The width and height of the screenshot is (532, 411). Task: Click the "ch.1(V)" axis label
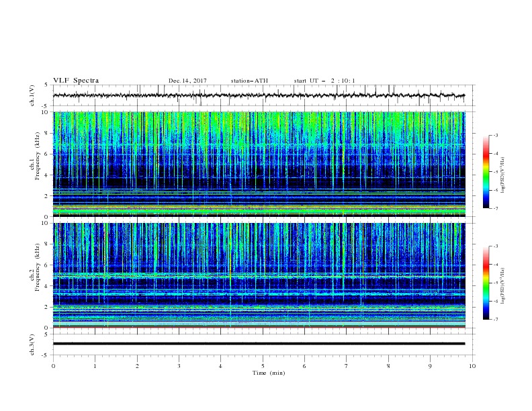coord(32,95)
